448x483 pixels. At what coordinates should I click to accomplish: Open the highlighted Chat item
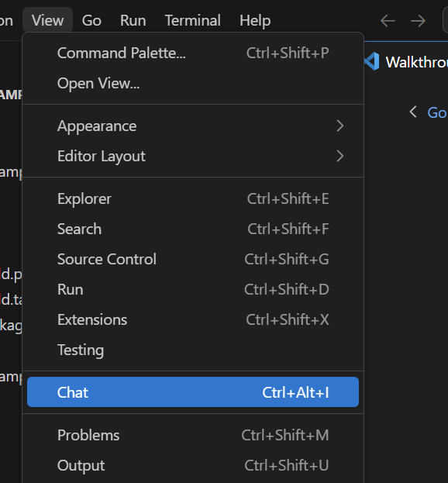click(193, 392)
